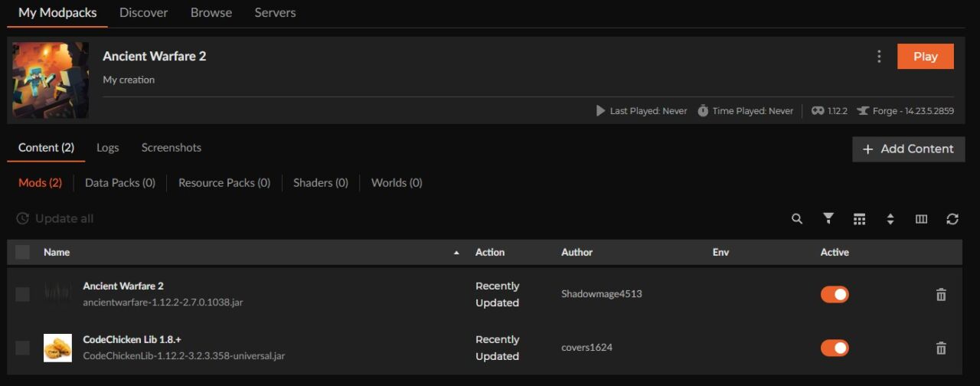Sort by the Action column header
Image resolution: width=980 pixels, height=386 pixels.
click(490, 252)
